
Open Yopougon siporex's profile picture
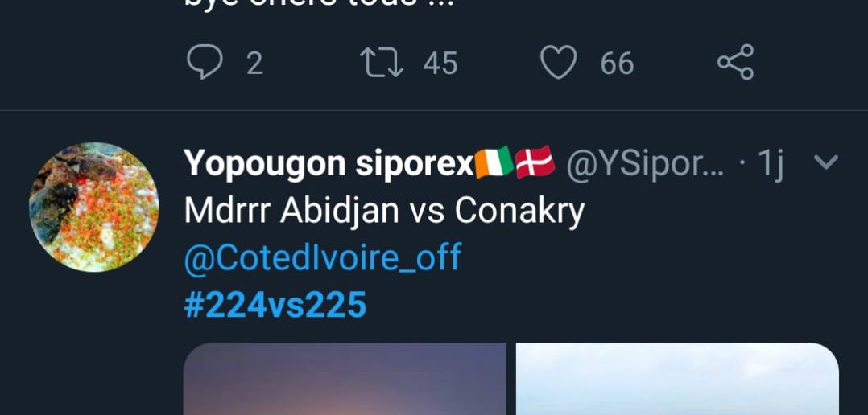point(94,207)
